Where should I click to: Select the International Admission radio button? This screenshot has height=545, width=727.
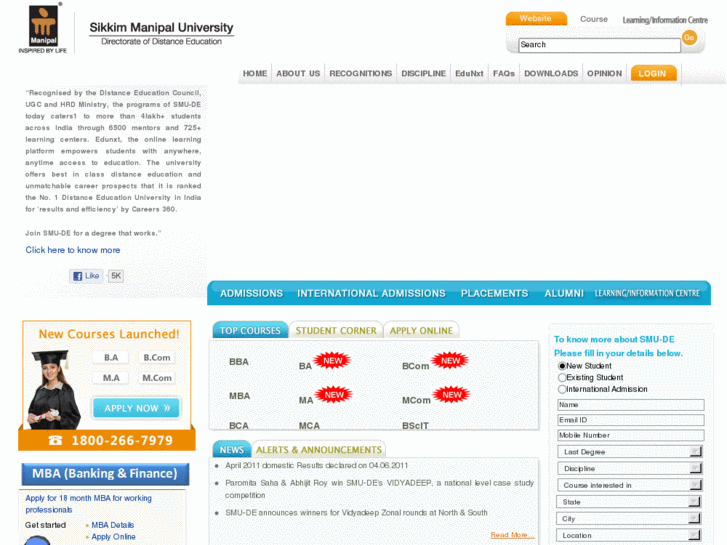click(562, 389)
